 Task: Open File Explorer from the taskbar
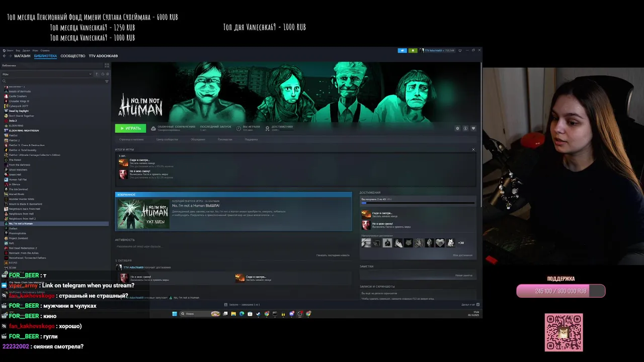pos(233,314)
